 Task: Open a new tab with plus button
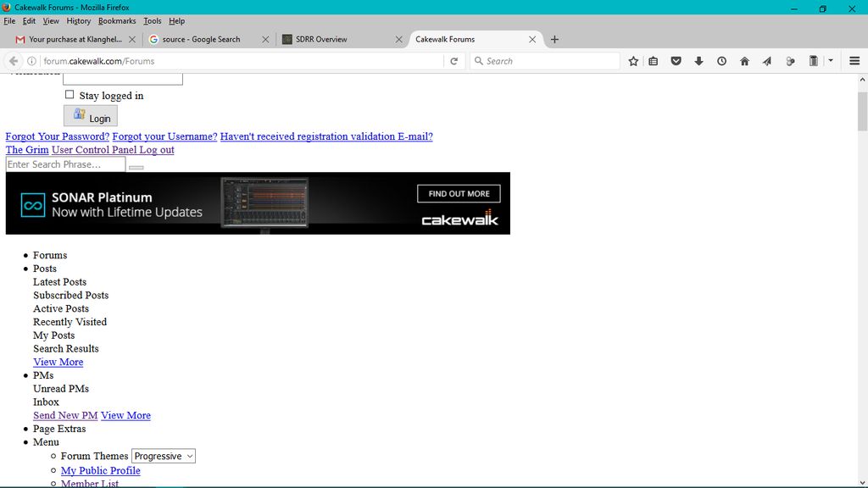[554, 39]
